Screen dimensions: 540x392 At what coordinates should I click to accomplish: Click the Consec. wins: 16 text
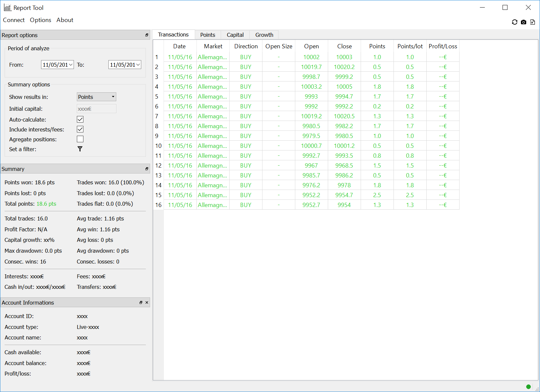[x=25, y=262]
